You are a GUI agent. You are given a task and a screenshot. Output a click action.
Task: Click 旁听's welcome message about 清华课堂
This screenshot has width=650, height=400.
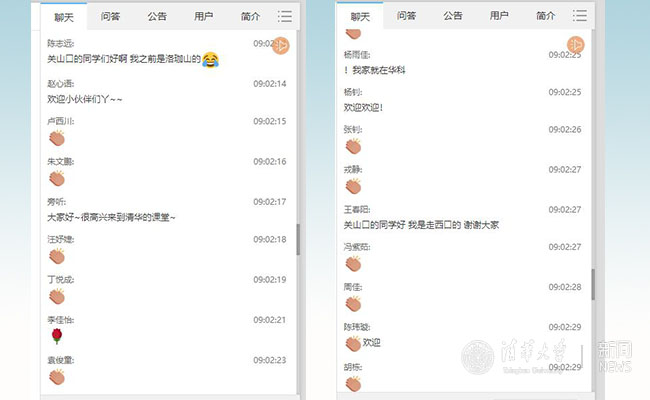point(111,217)
